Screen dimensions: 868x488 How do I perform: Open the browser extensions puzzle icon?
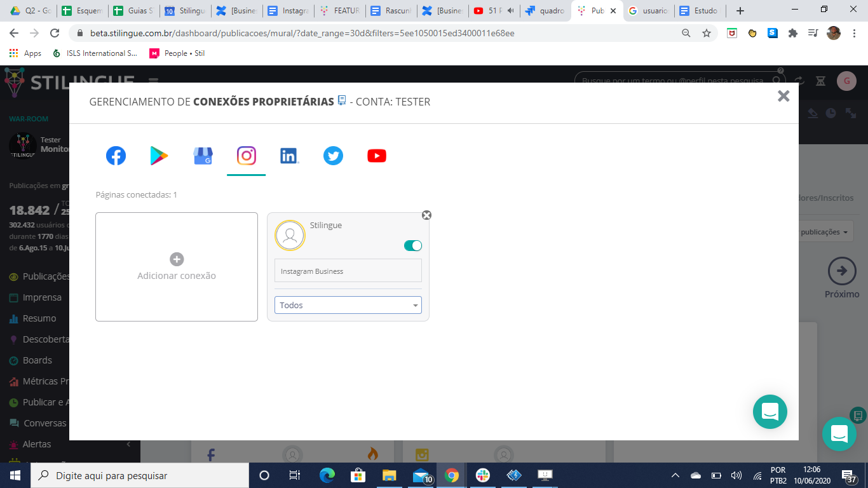pos(792,33)
